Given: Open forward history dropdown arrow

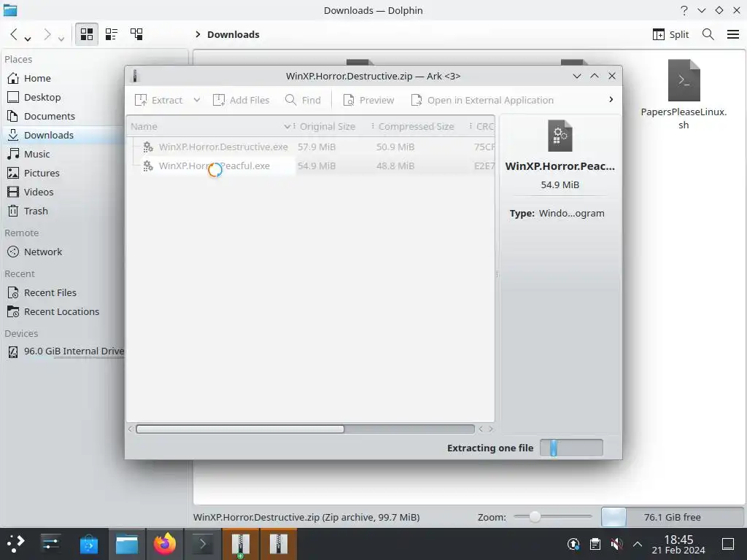Looking at the screenshot, I should coord(61,38).
